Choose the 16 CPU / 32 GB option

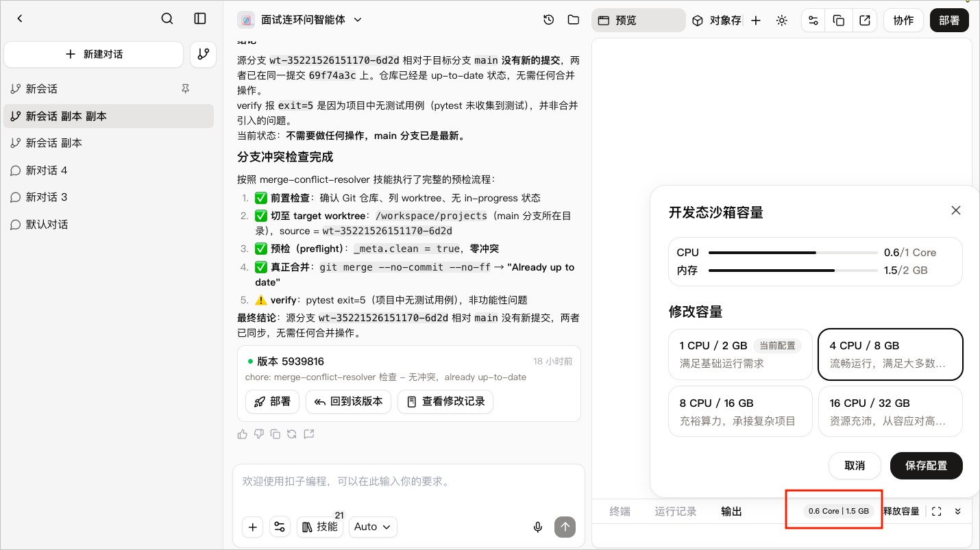pos(890,412)
